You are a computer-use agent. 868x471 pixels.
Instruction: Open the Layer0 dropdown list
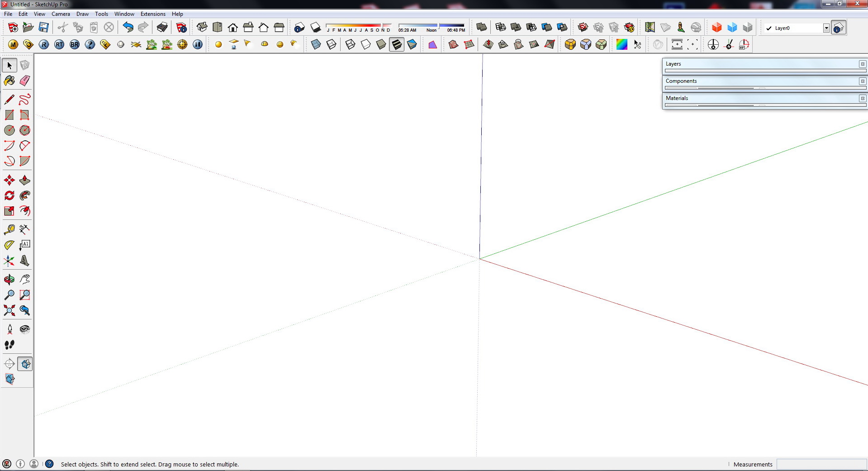(x=826, y=28)
